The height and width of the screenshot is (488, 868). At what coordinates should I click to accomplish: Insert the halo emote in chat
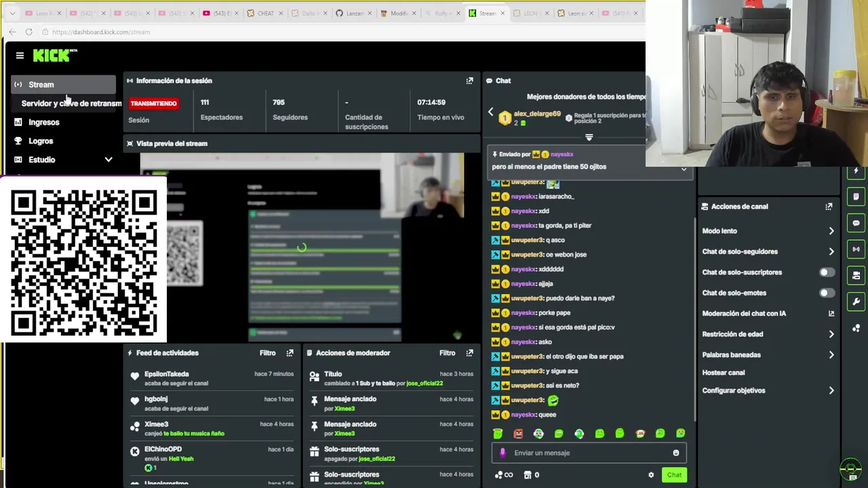498,434
